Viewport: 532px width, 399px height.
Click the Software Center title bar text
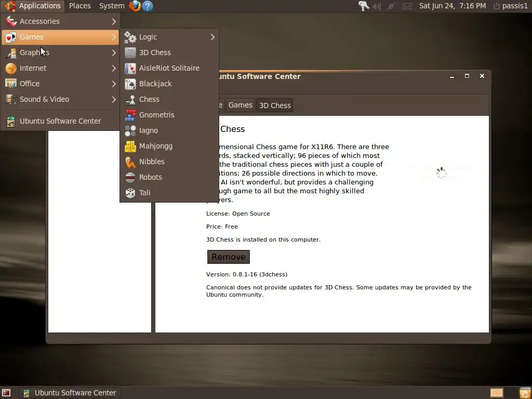[259, 76]
